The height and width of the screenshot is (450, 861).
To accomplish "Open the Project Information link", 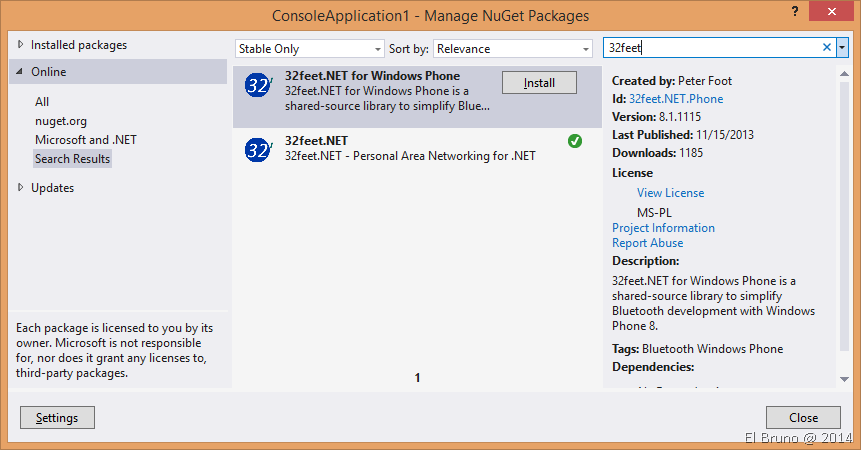I will (x=663, y=228).
